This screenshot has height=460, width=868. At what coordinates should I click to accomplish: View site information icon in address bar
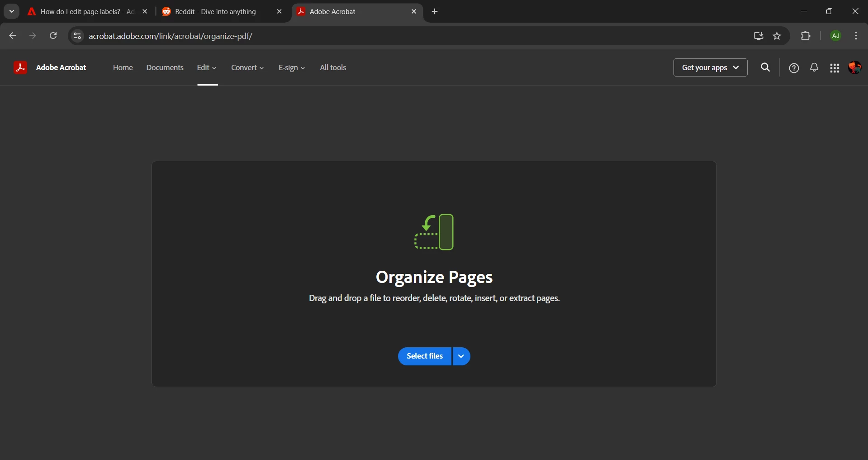tap(77, 36)
